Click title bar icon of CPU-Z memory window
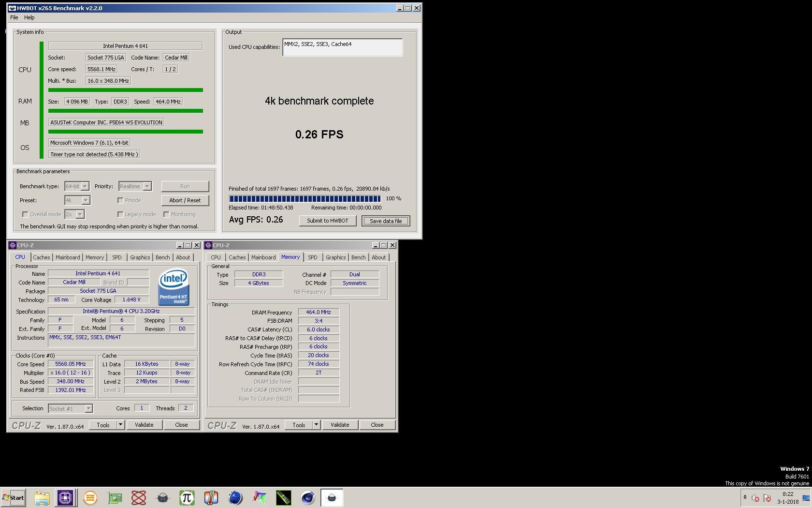The height and width of the screenshot is (508, 812). coord(208,245)
